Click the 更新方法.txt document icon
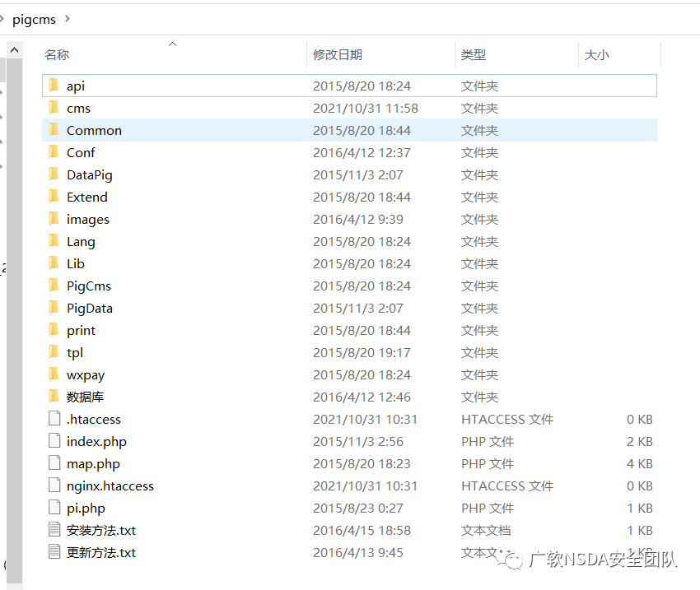This screenshot has height=590, width=700. [x=54, y=551]
